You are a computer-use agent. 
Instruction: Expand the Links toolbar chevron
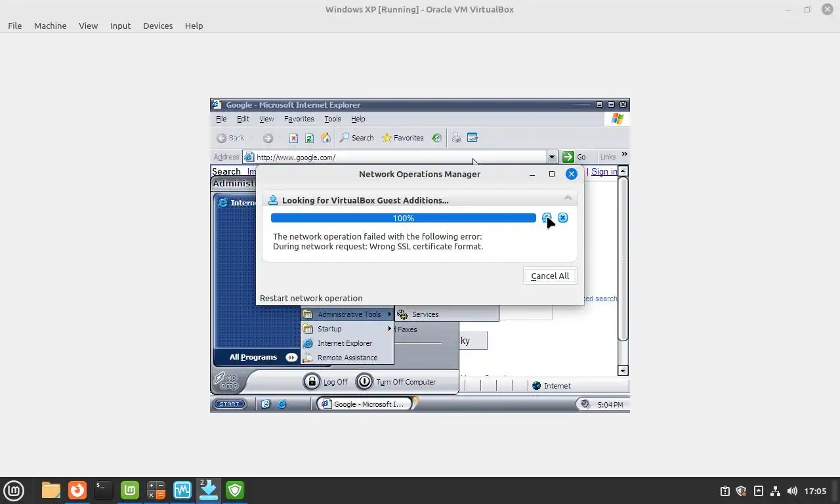click(624, 155)
